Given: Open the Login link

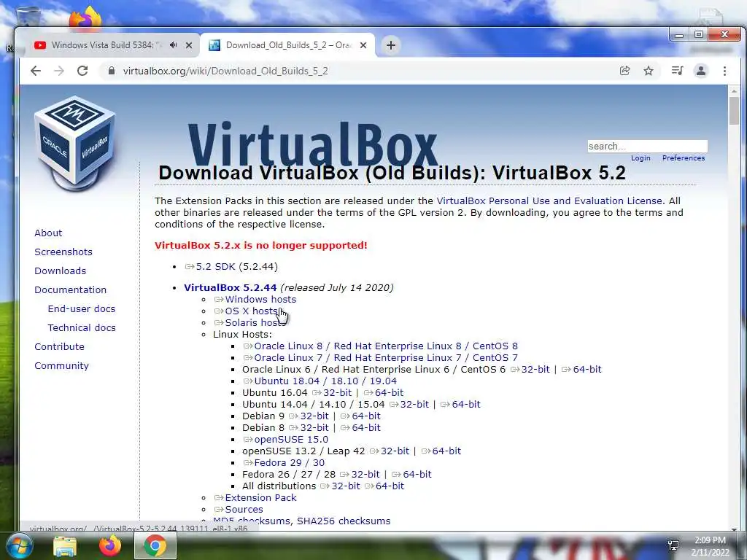Looking at the screenshot, I should point(640,158).
